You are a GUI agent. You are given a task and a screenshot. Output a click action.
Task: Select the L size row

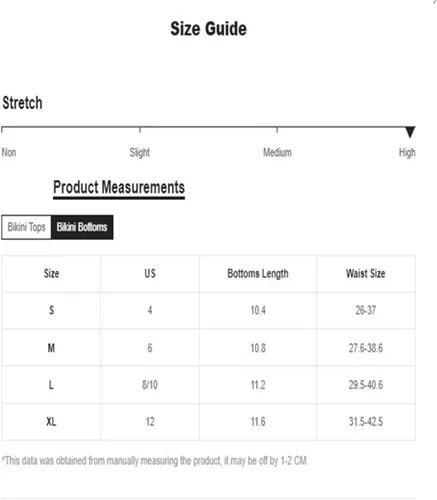(x=209, y=385)
